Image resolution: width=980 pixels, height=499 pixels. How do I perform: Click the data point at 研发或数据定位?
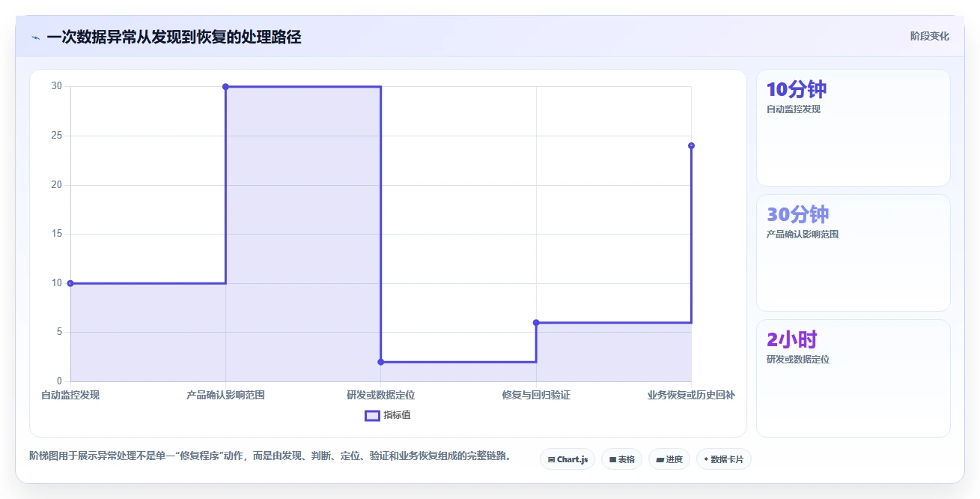pos(381,362)
